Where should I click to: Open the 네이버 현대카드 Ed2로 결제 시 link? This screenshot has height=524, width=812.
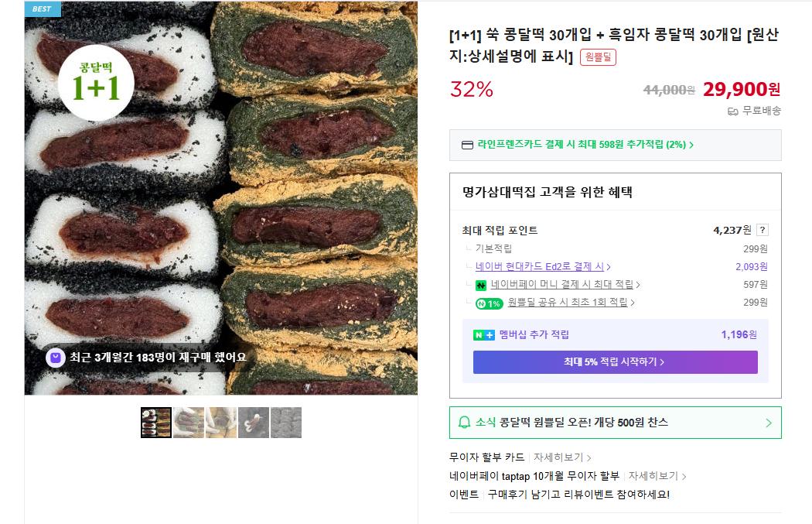(x=543, y=266)
